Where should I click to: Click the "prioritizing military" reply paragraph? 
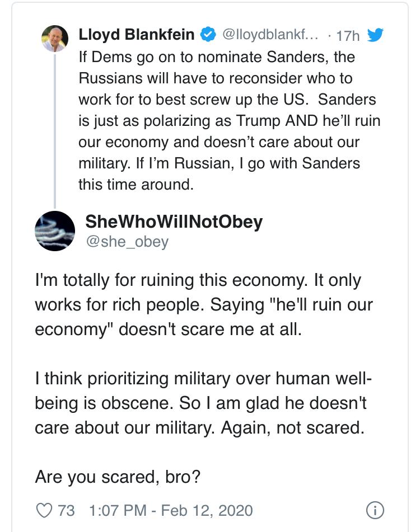point(203,403)
